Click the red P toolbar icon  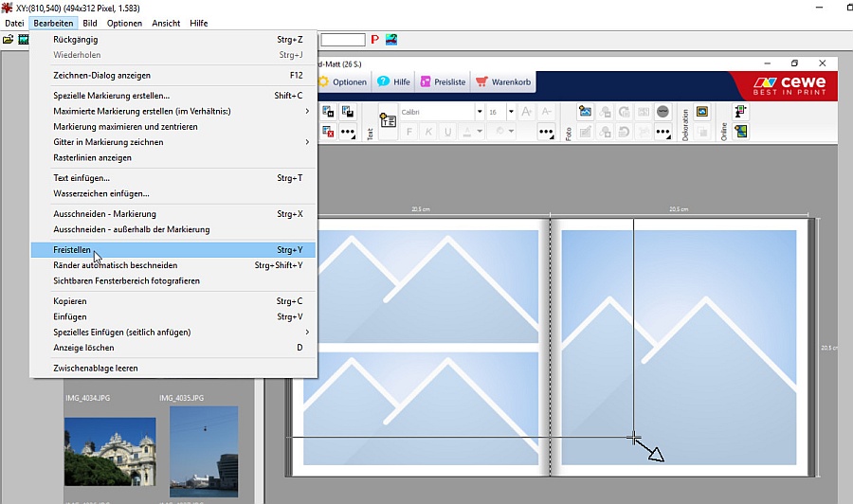point(374,40)
